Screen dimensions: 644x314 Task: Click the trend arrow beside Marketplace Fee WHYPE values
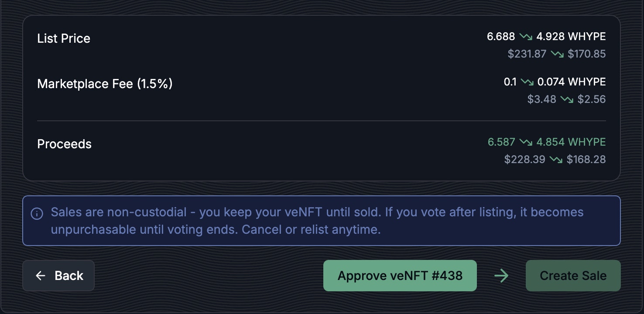click(526, 82)
